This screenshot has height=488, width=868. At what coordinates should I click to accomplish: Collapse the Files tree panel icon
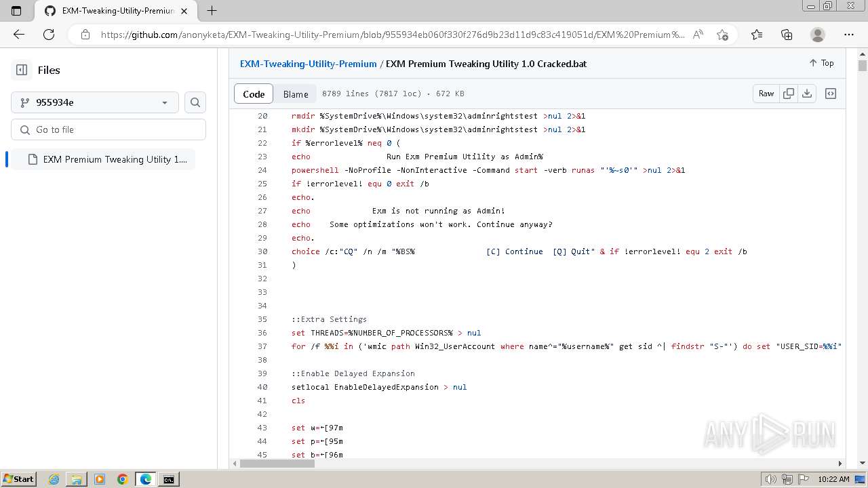tap(22, 70)
